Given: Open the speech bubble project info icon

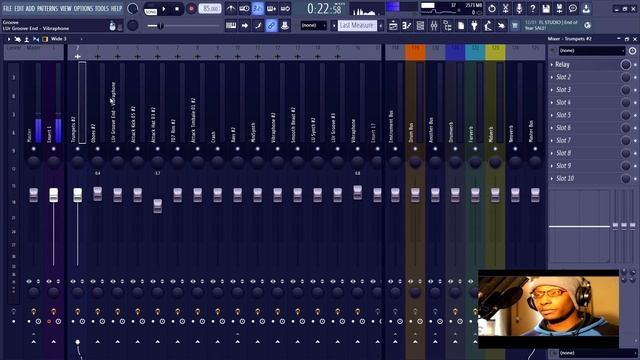Looking at the screenshot, I should (x=573, y=8).
